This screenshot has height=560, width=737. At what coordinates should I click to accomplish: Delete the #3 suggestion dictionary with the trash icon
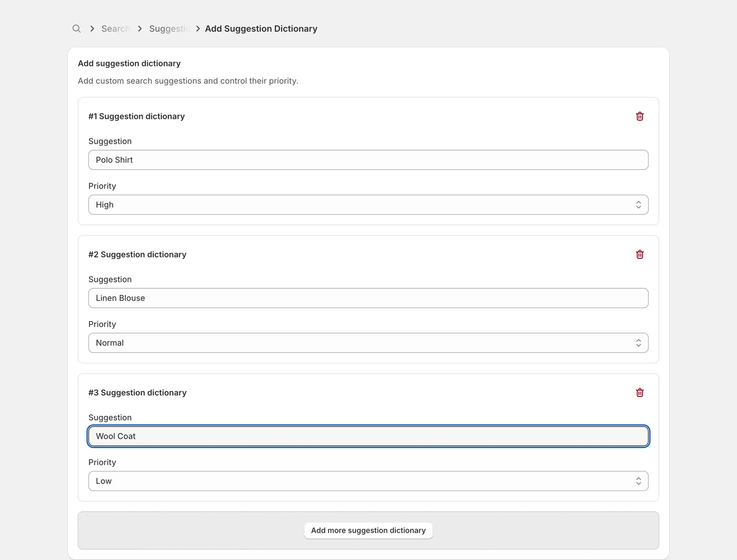(640, 393)
